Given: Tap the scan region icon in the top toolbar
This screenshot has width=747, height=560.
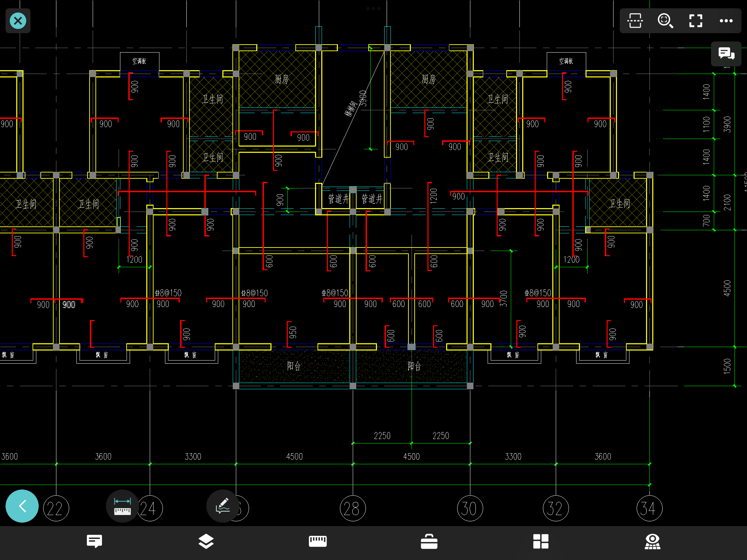Looking at the screenshot, I should 635,21.
